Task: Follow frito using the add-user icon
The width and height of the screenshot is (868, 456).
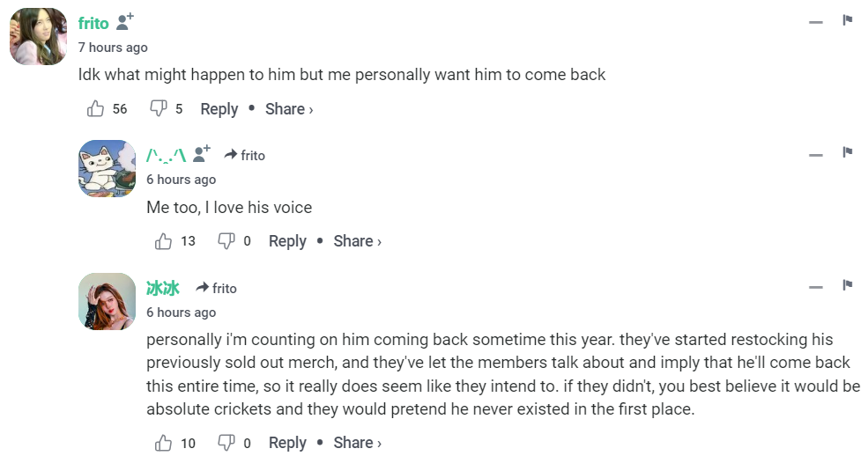Action: (x=125, y=22)
